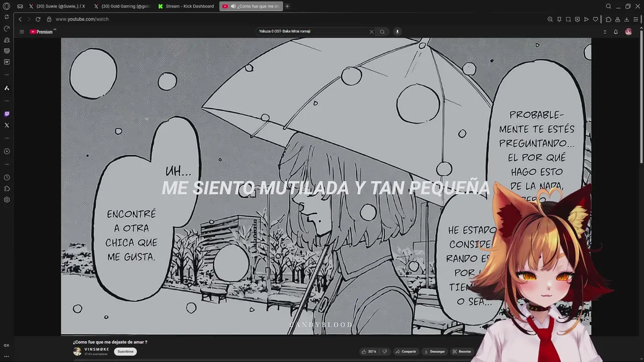
Task: Open YouTube notifications bell
Action: [616, 32]
